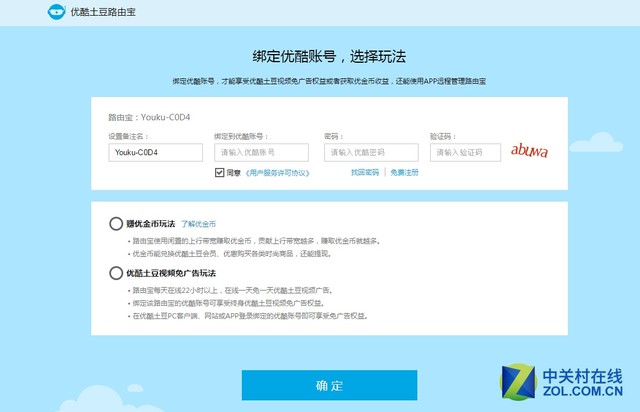Click the 请输入验证码 captcha input field
This screenshot has width=640, height=412.
[x=465, y=152]
